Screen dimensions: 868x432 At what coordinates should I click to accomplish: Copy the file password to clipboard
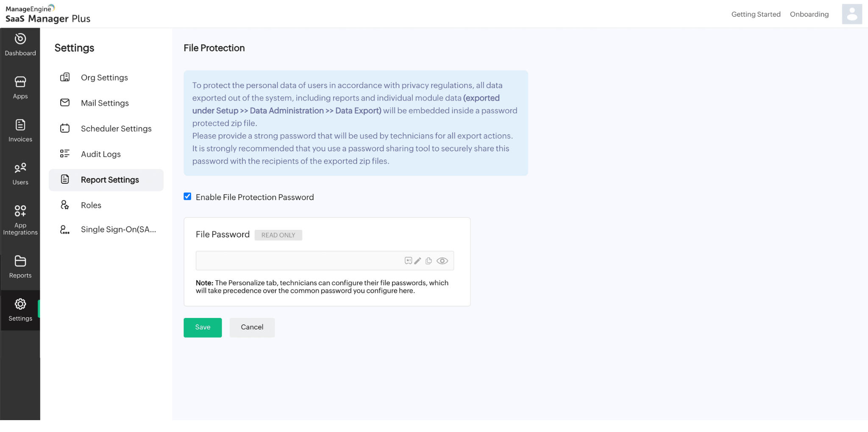coord(429,261)
